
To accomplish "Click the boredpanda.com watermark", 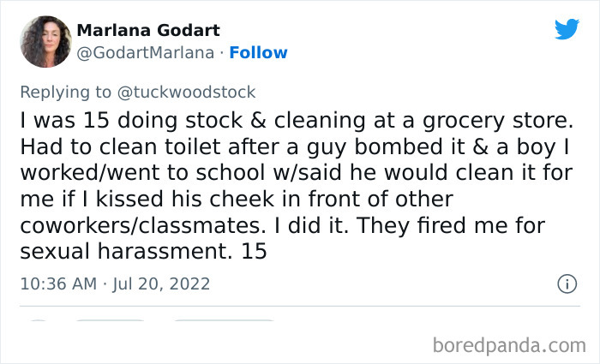I will click(x=509, y=344).
